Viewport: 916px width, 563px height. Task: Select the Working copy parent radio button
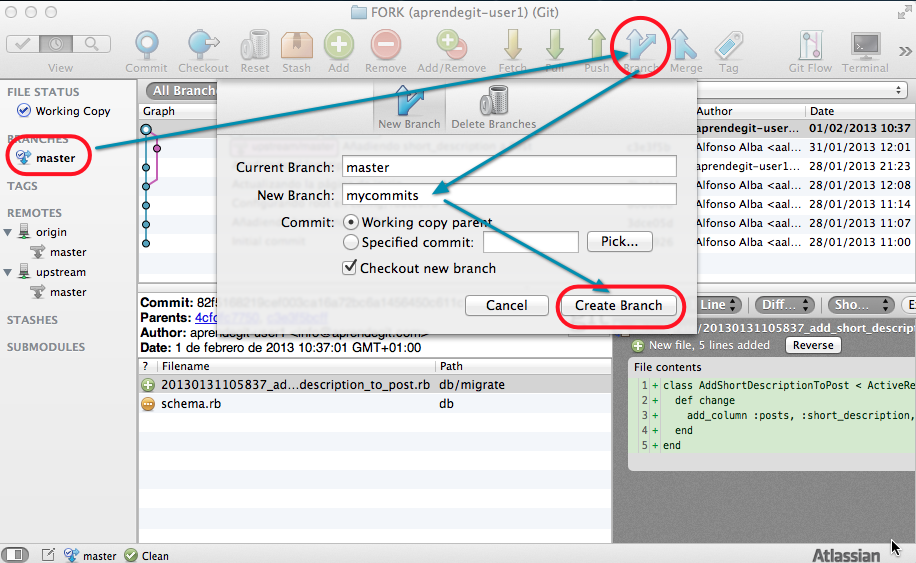click(x=351, y=222)
